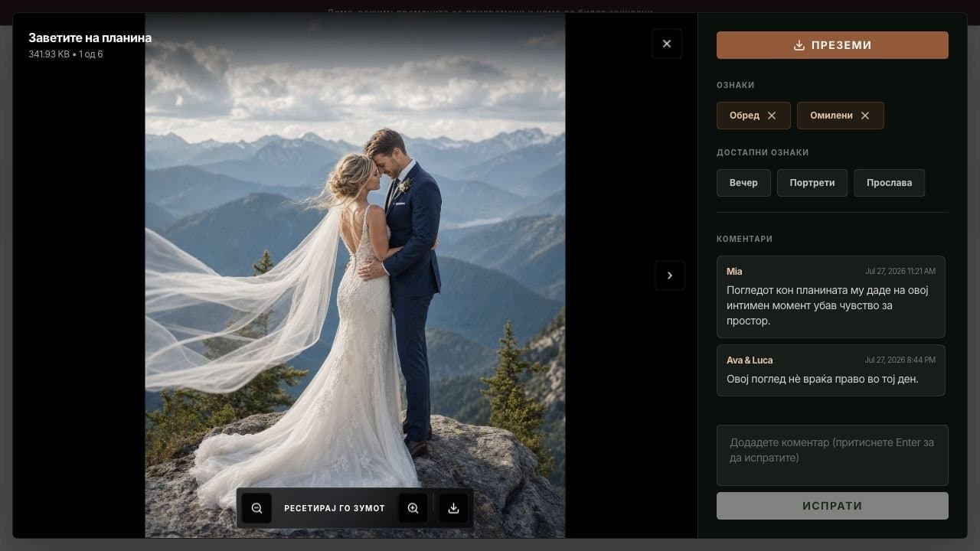Download photo from the zoom toolbar
Viewport: 980px width, 551px height.
point(453,508)
